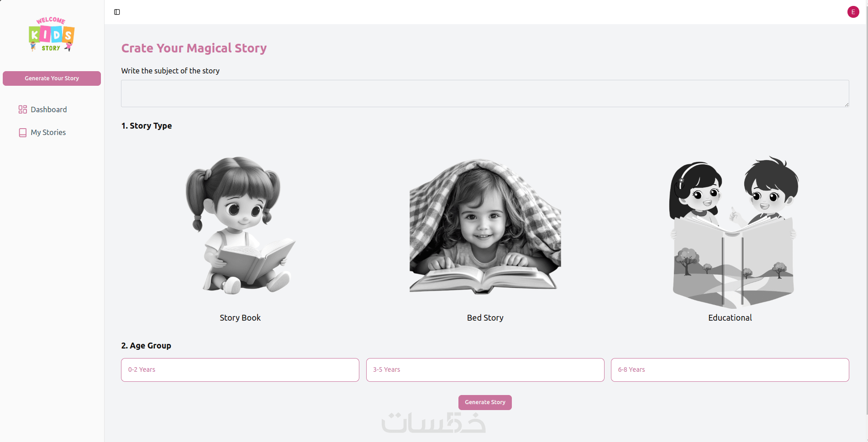Click the Generate Your Story sidebar button
This screenshot has width=868, height=442.
click(52, 78)
